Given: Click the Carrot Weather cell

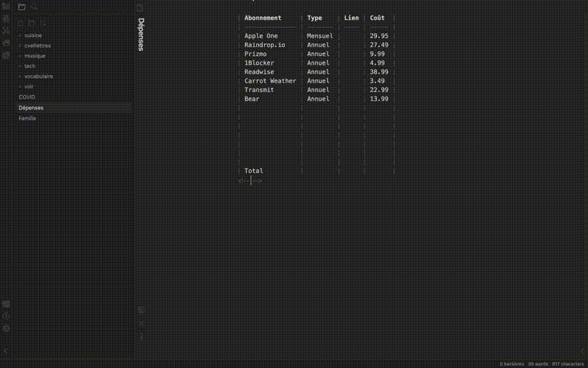Looking at the screenshot, I should (x=270, y=81).
